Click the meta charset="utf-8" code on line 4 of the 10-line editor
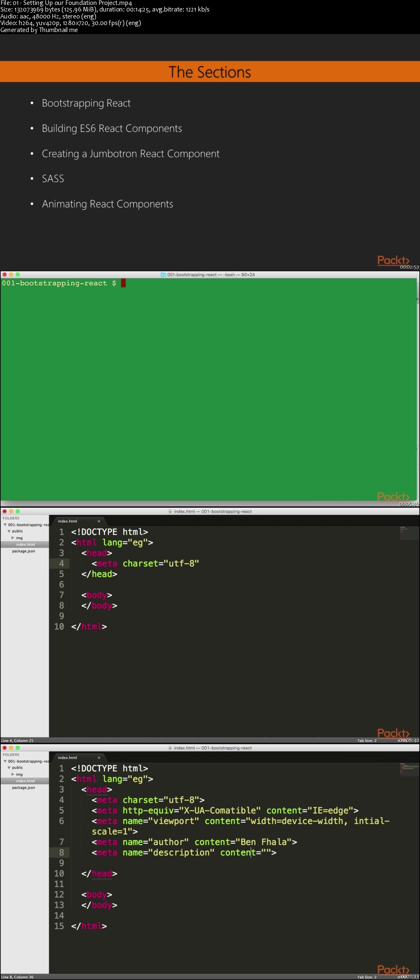Image resolution: width=420 pixels, height=980 pixels. (145, 563)
